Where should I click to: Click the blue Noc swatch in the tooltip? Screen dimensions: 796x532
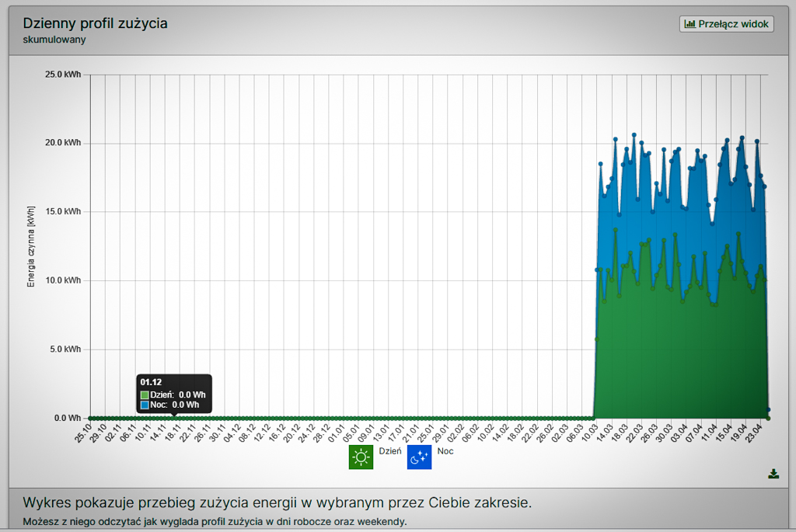[x=145, y=405]
